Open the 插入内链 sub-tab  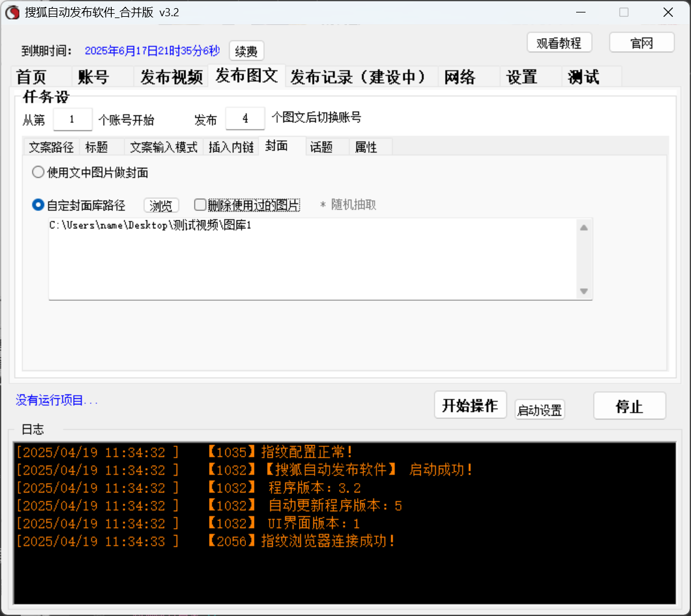tap(231, 147)
